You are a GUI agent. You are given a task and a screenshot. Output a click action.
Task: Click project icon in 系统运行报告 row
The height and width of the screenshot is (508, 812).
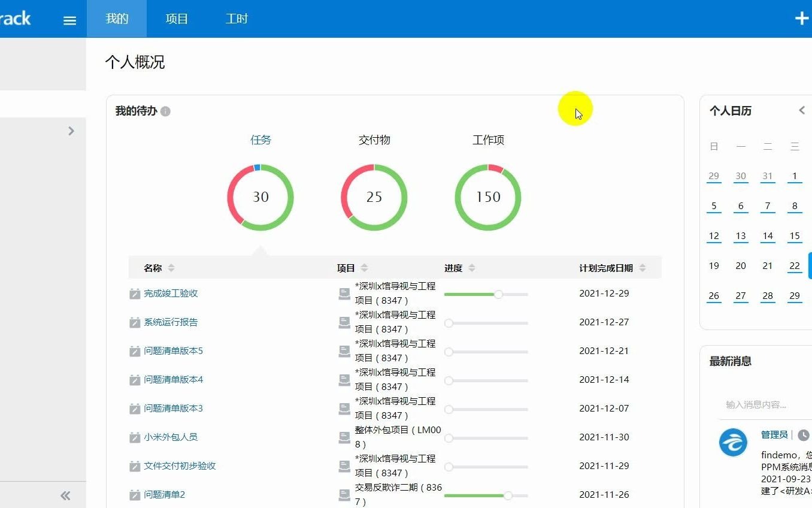point(344,322)
